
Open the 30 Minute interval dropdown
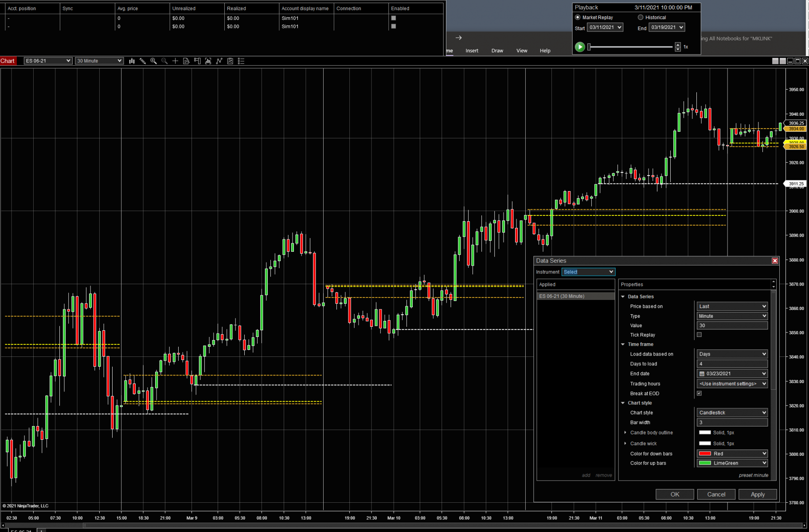[x=99, y=61]
